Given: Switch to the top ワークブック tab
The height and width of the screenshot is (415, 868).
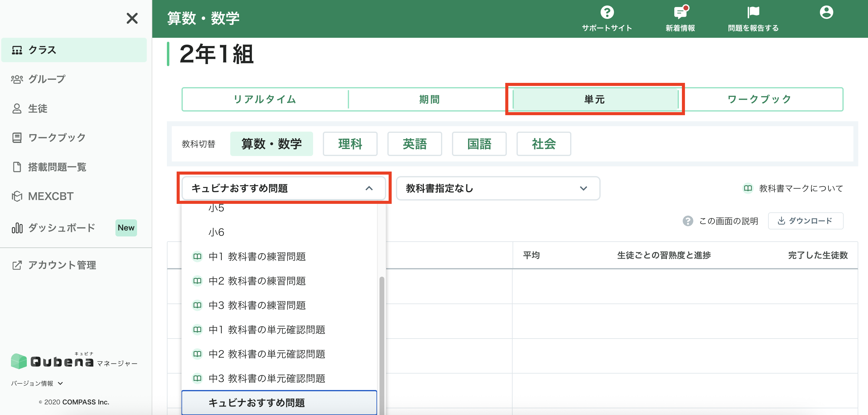Looking at the screenshot, I should (760, 99).
